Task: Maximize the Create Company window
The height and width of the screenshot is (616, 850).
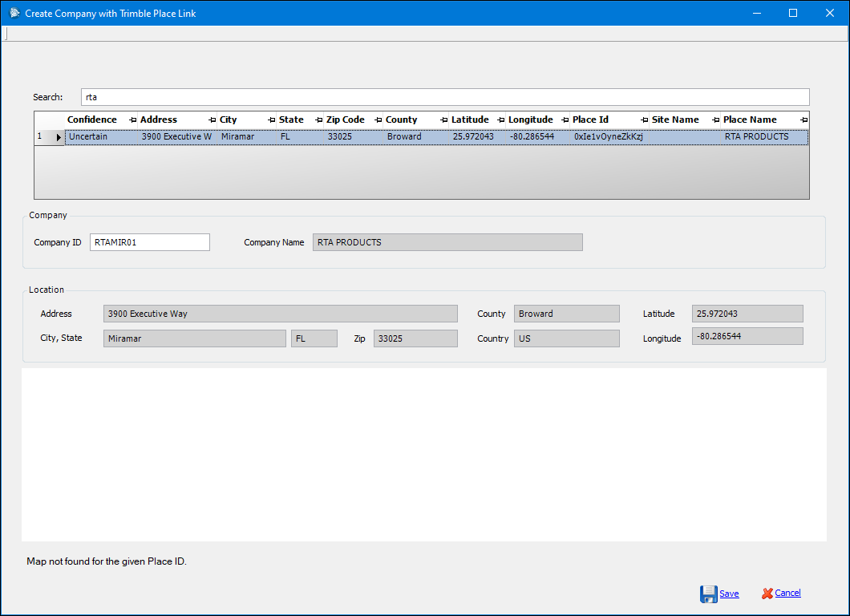Action: point(793,13)
